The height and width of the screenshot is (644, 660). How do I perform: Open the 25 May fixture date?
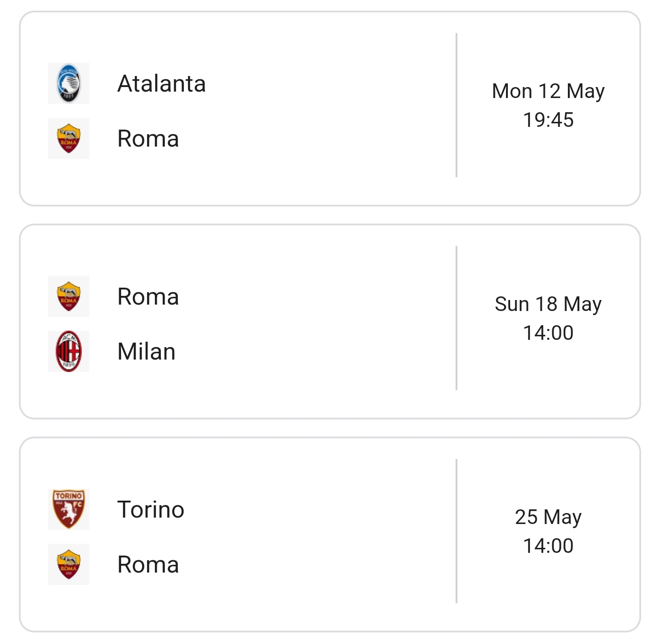(x=548, y=517)
